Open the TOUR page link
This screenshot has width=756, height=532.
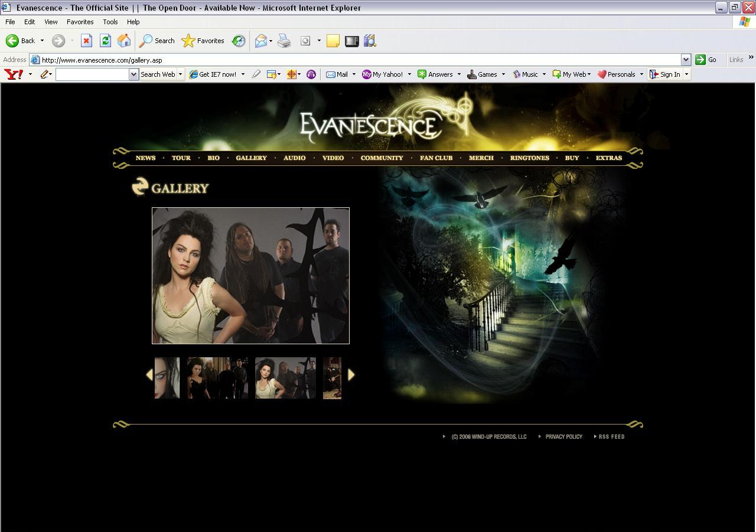click(x=181, y=158)
